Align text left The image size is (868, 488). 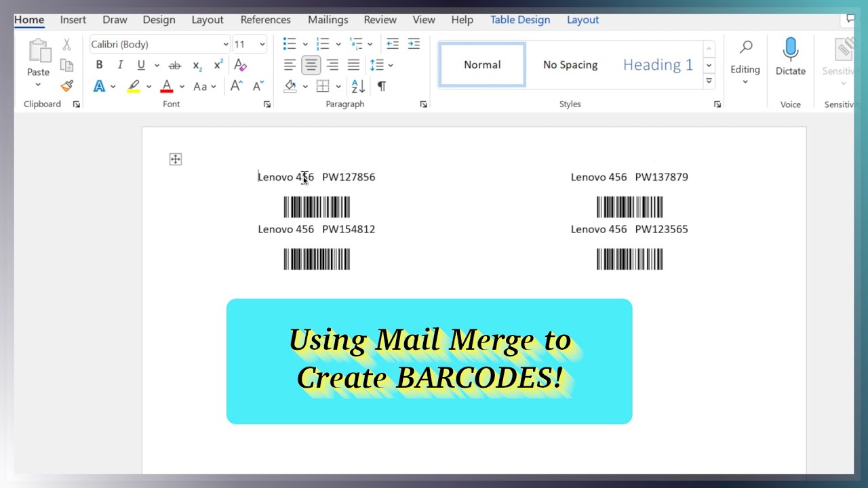pos(290,65)
